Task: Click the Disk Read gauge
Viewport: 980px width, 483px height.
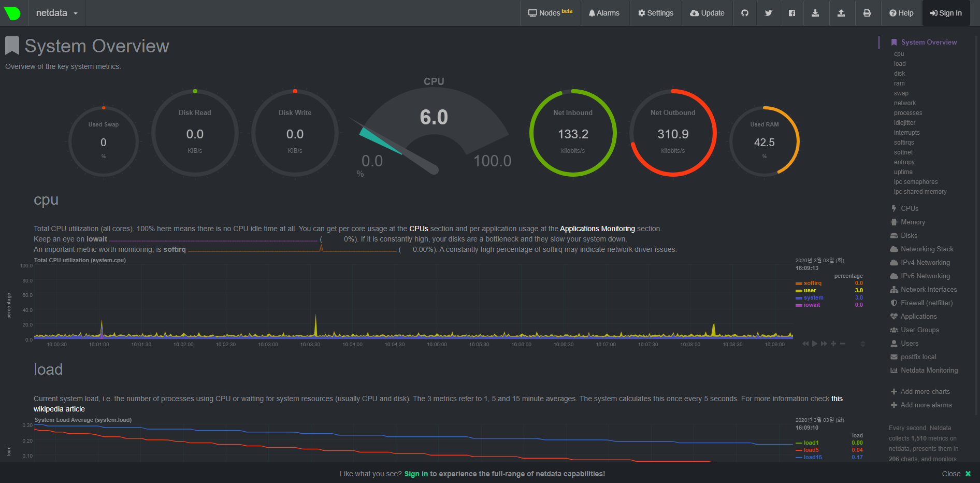Action: pos(195,133)
